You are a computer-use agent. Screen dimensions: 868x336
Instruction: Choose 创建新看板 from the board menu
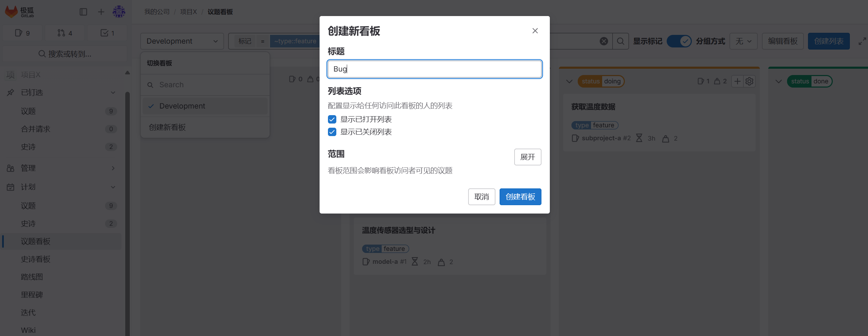coord(167,127)
